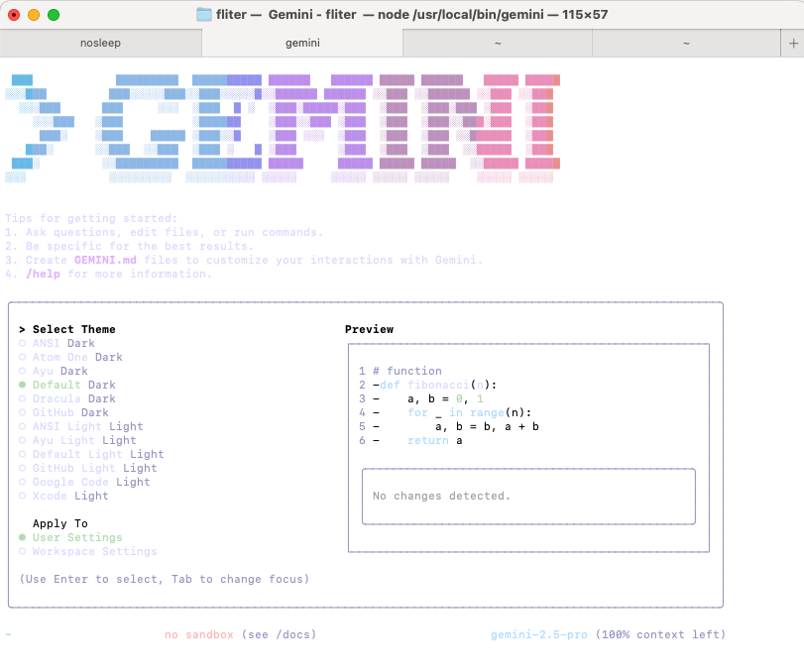Apply theme to User Settings
The image size is (804, 672).
tap(76, 537)
